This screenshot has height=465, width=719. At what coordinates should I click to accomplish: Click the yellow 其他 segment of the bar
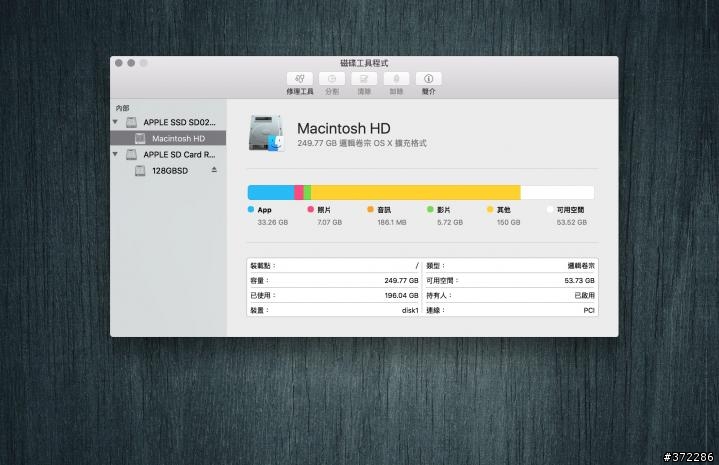click(x=415, y=192)
